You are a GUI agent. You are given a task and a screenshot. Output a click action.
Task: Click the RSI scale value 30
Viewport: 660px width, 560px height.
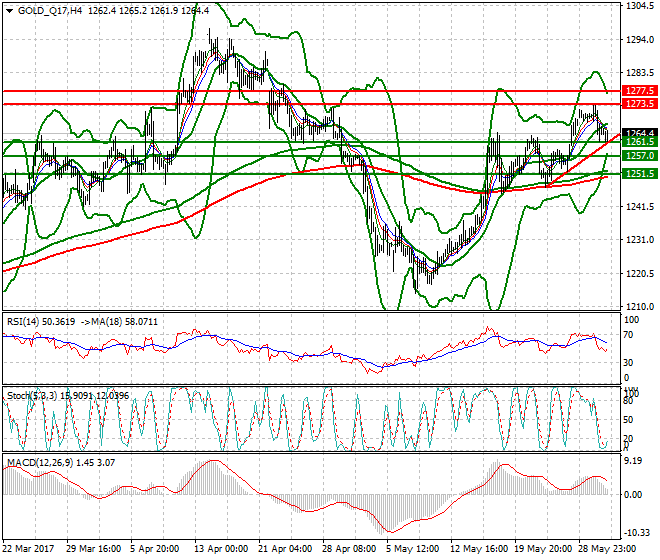pos(628,363)
